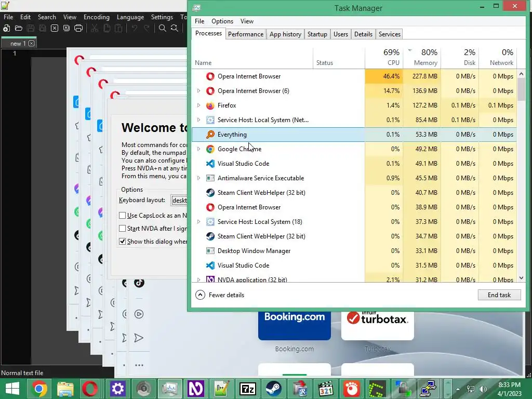Open Google Chrome from the taskbar
This screenshot has height=399, width=532.
[38, 389]
